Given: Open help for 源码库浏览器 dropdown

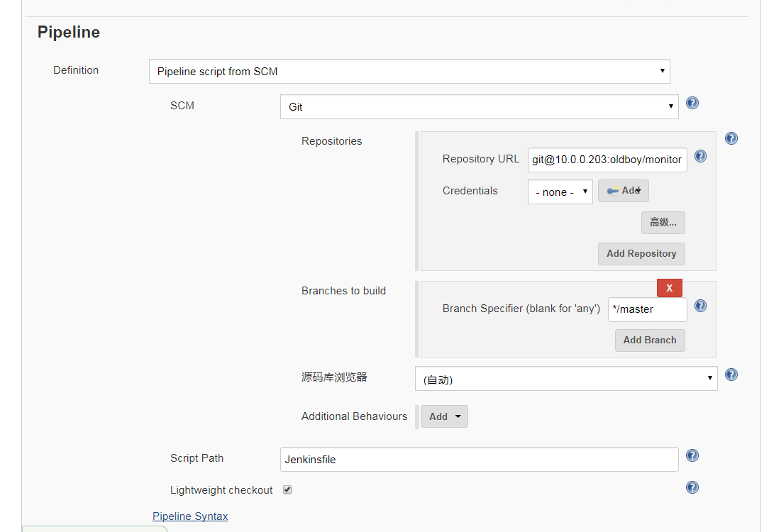Looking at the screenshot, I should (x=731, y=375).
